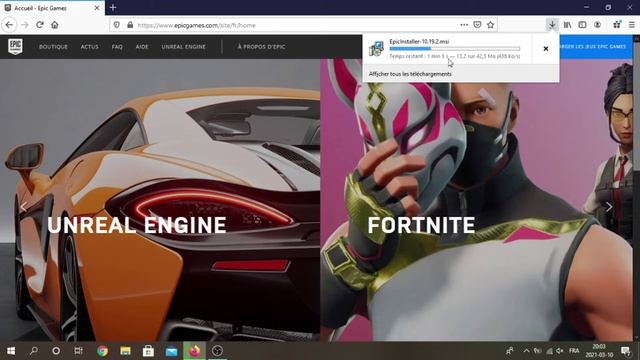Open File Explorer from taskbar
This screenshot has width=640, height=360.
pos(125,351)
